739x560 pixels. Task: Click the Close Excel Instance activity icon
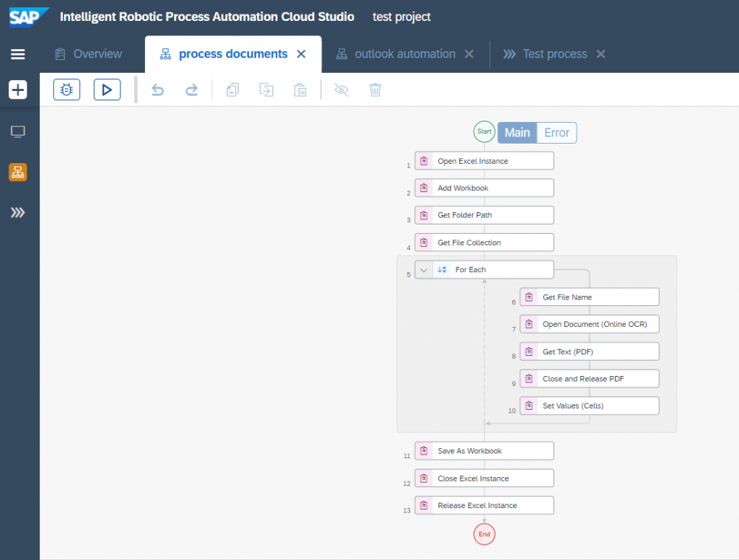click(x=424, y=478)
